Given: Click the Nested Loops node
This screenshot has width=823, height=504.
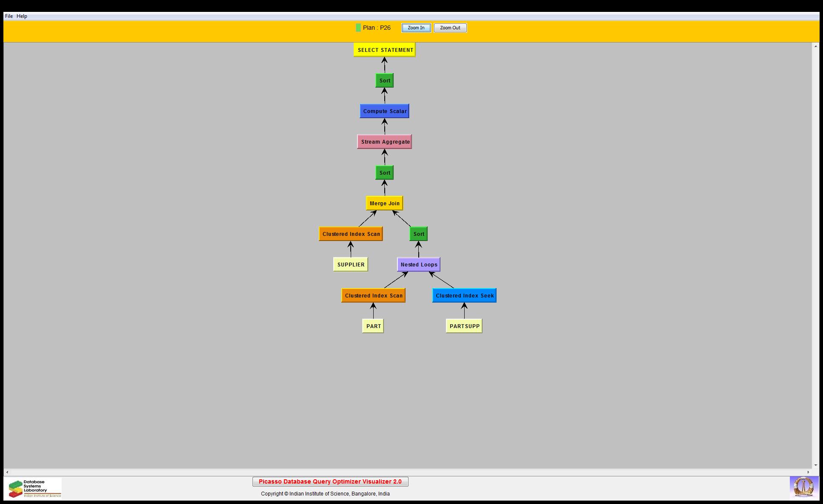Looking at the screenshot, I should pyautogui.click(x=419, y=264).
